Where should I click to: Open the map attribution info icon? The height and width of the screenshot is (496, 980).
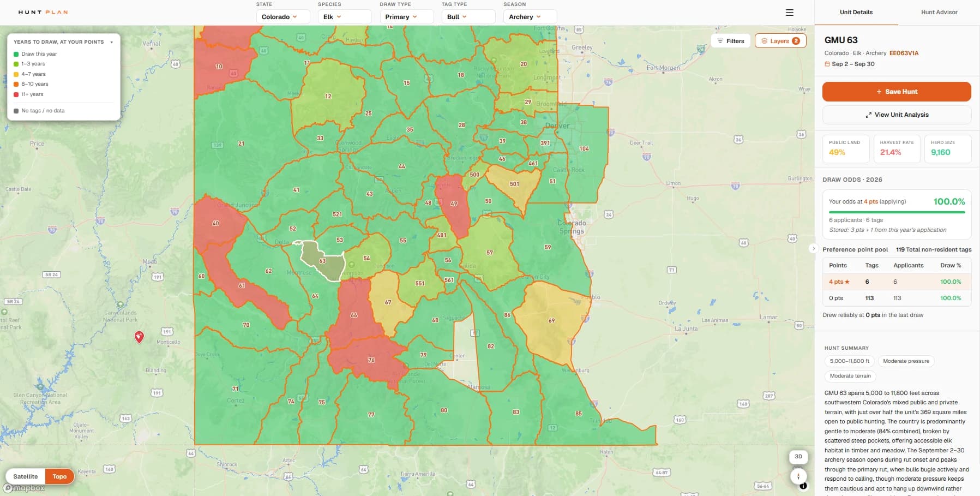(803, 486)
